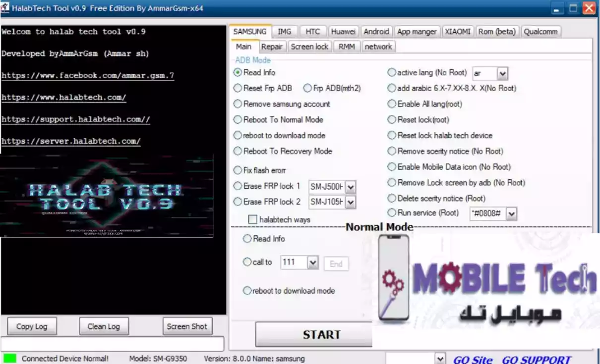
Task: Open the Repair sub-tab
Action: 272,47
